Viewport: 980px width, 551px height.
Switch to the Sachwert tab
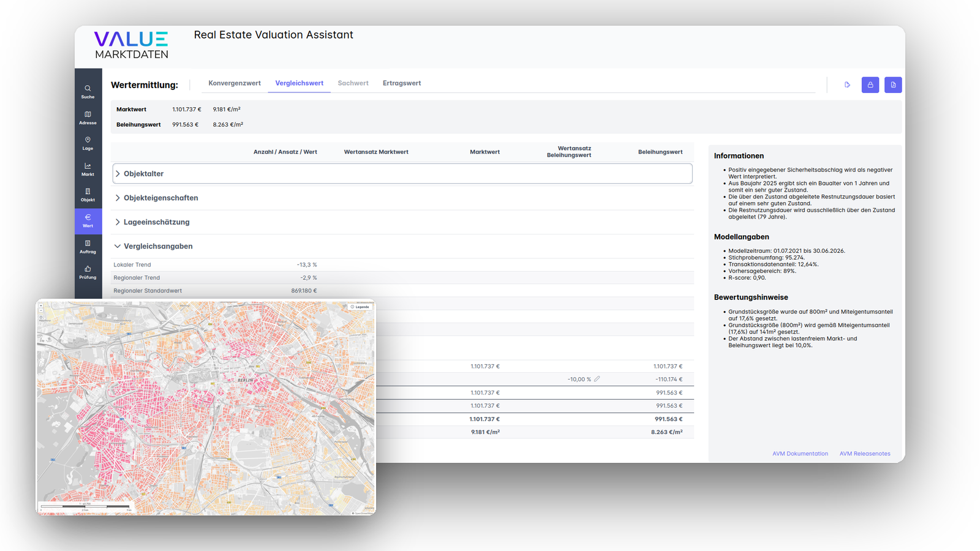[x=353, y=83]
